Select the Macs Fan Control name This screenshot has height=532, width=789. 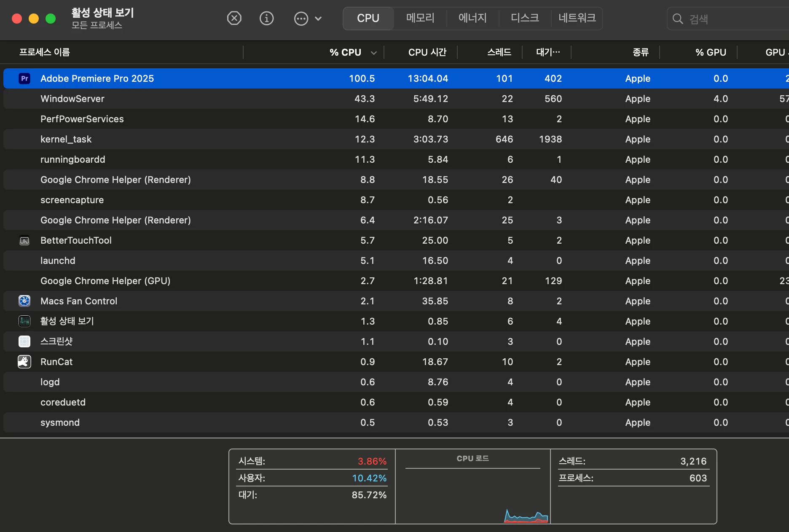coord(79,301)
